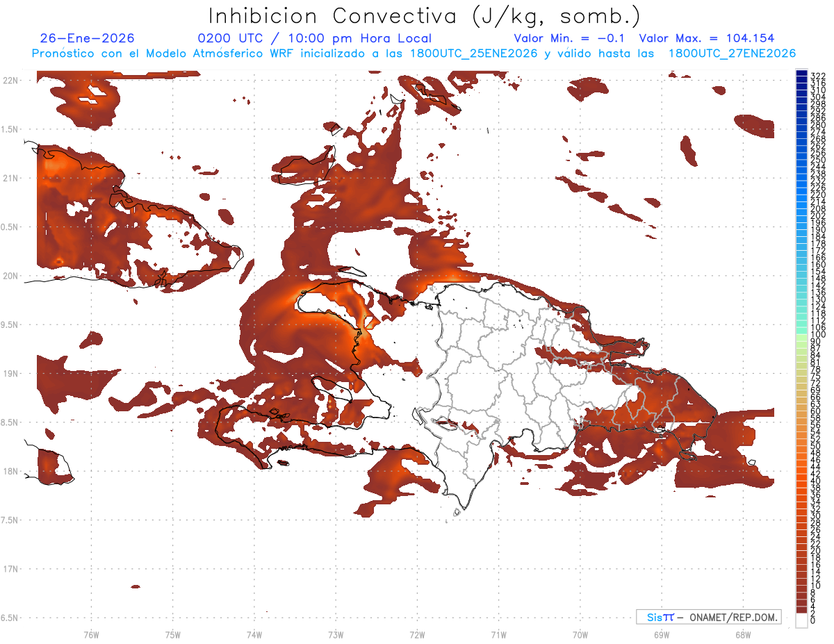
Task: Click the 68W longitude label
Action: point(743,634)
